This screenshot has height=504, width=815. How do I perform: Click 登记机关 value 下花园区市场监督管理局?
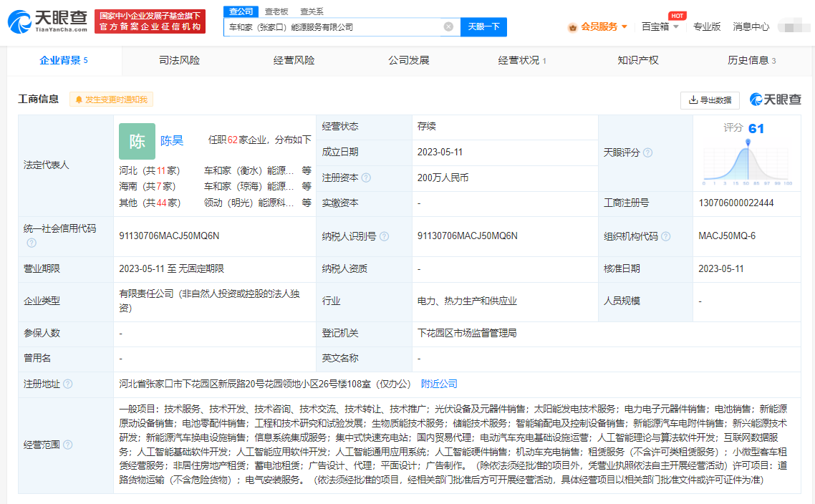[x=467, y=333]
